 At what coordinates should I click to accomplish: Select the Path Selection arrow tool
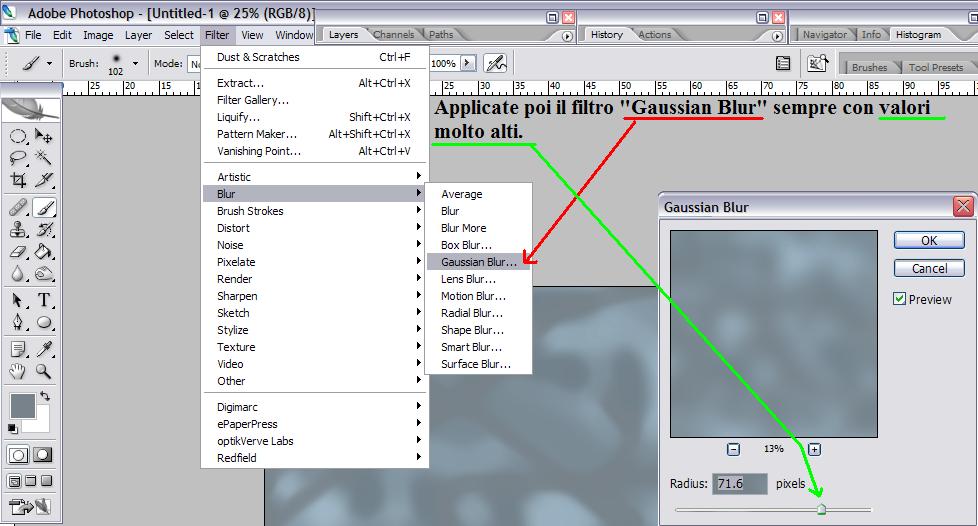click(x=17, y=301)
